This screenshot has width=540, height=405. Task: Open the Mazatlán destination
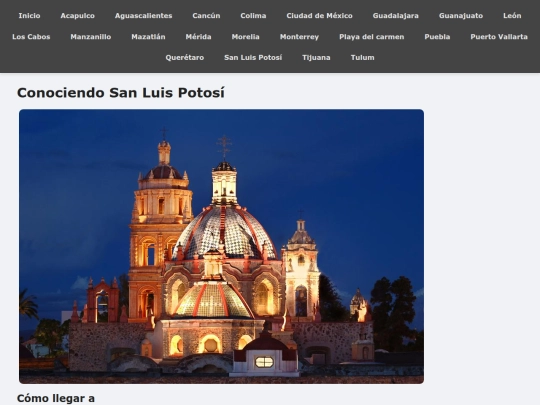click(x=148, y=37)
